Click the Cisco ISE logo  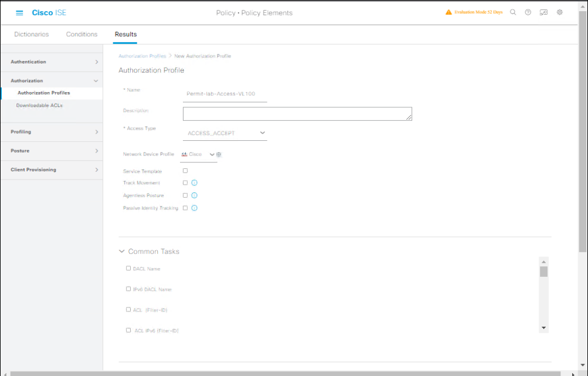(x=49, y=13)
